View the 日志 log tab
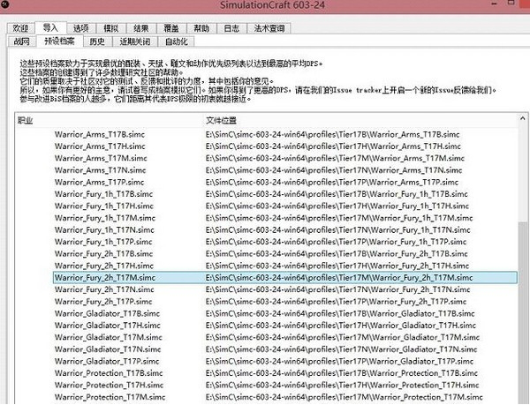The image size is (530, 420). pyautogui.click(x=231, y=28)
